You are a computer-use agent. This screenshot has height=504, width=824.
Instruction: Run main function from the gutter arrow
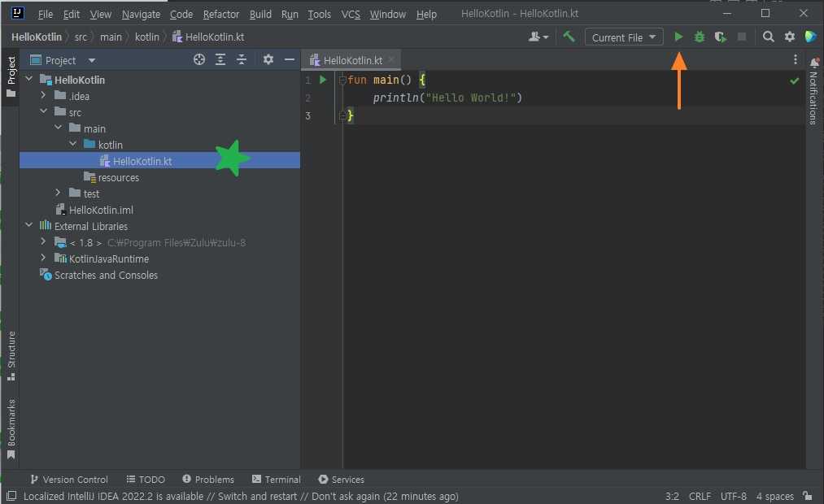tap(323, 80)
